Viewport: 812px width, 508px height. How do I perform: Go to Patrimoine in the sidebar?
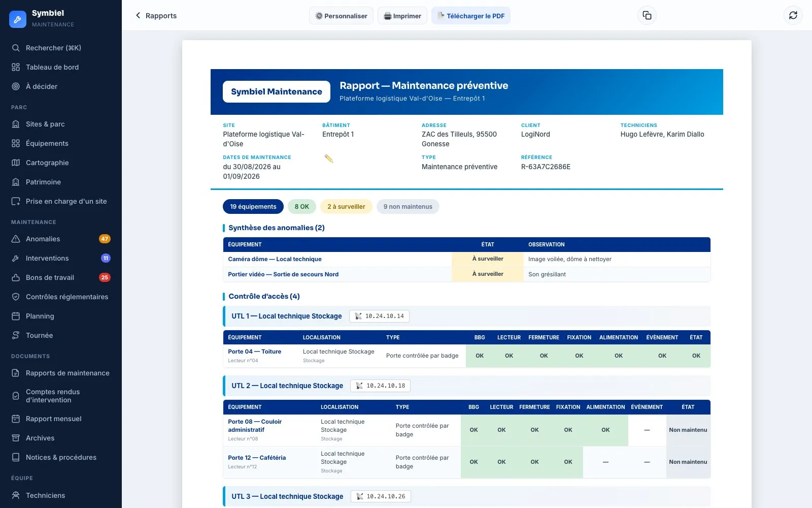[x=61, y=182]
